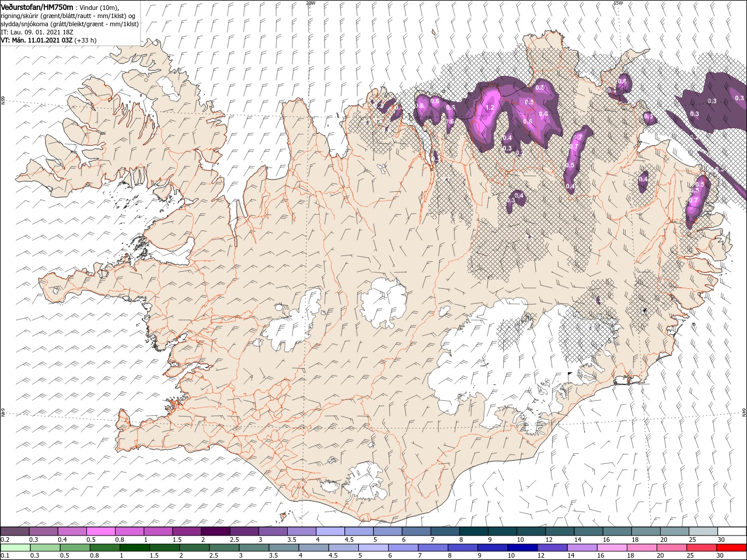Image resolution: width=747 pixels, height=560 pixels.
Task: Pick the deep blue 10 swatch, lower scale
Action: click(x=522, y=548)
